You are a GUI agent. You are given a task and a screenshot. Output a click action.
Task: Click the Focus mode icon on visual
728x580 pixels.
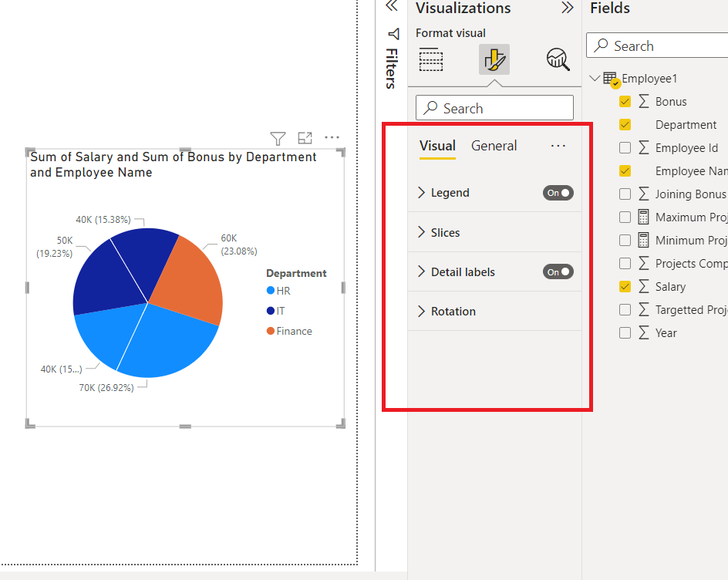coord(305,138)
